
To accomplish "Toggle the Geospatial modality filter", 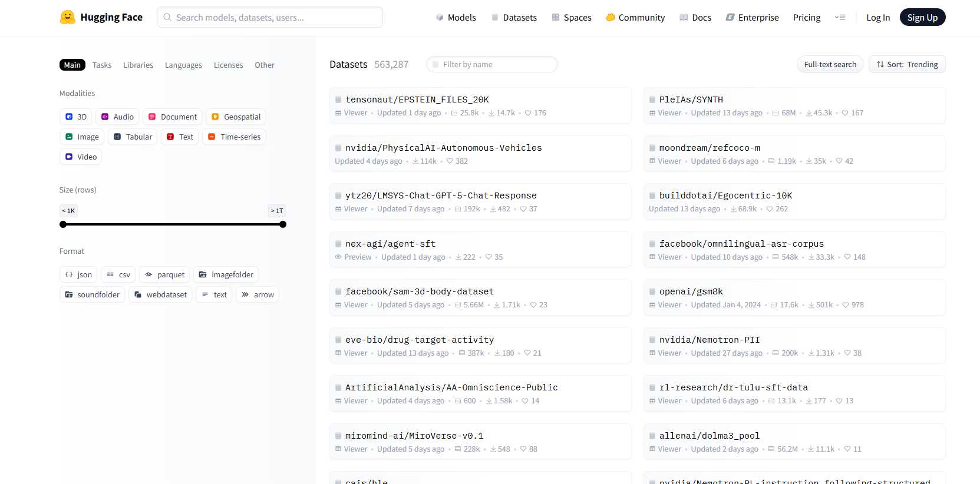I will [236, 117].
